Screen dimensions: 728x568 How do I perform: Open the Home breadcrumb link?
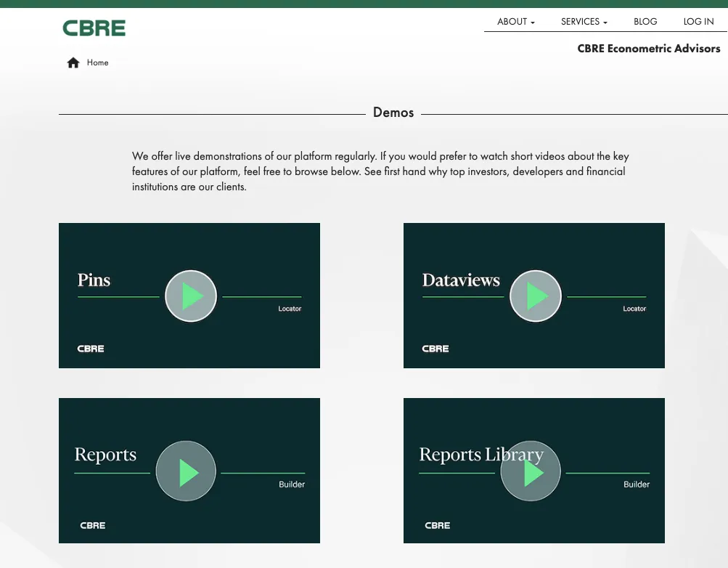click(x=97, y=62)
